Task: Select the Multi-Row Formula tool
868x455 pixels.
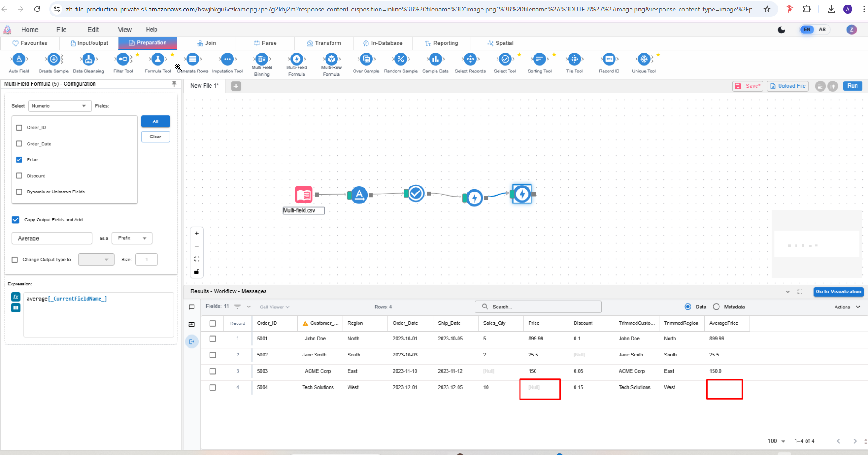Action: coord(331,60)
